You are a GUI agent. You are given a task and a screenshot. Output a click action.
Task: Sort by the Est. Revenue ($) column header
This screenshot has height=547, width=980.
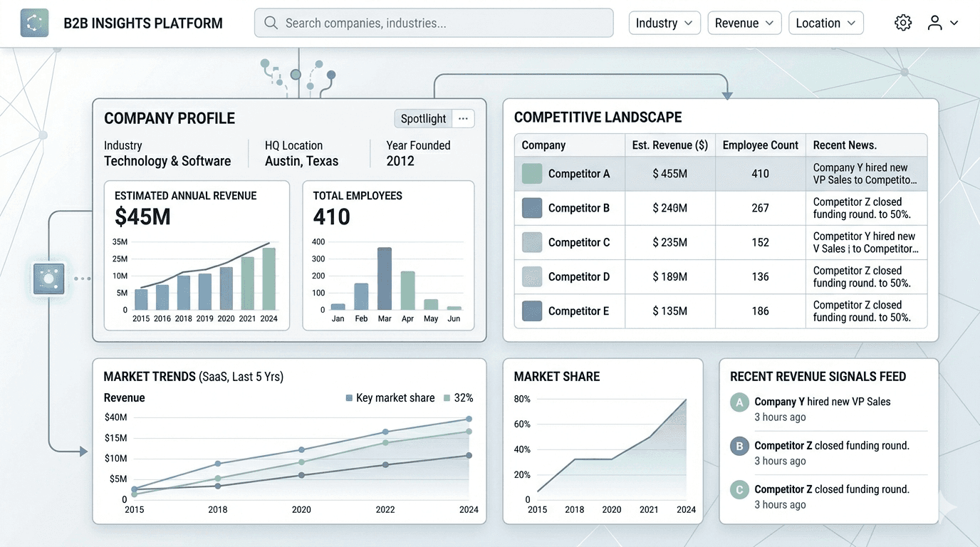coord(670,145)
